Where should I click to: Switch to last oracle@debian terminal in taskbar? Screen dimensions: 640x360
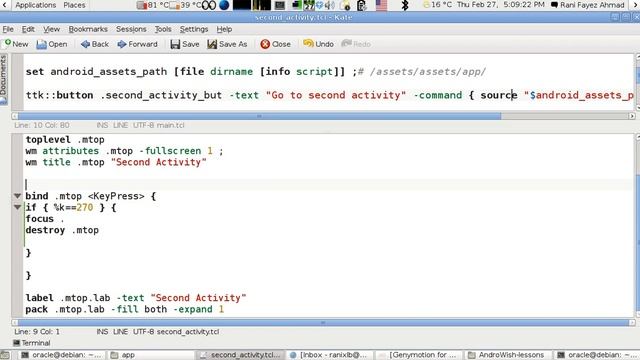pos(597,355)
